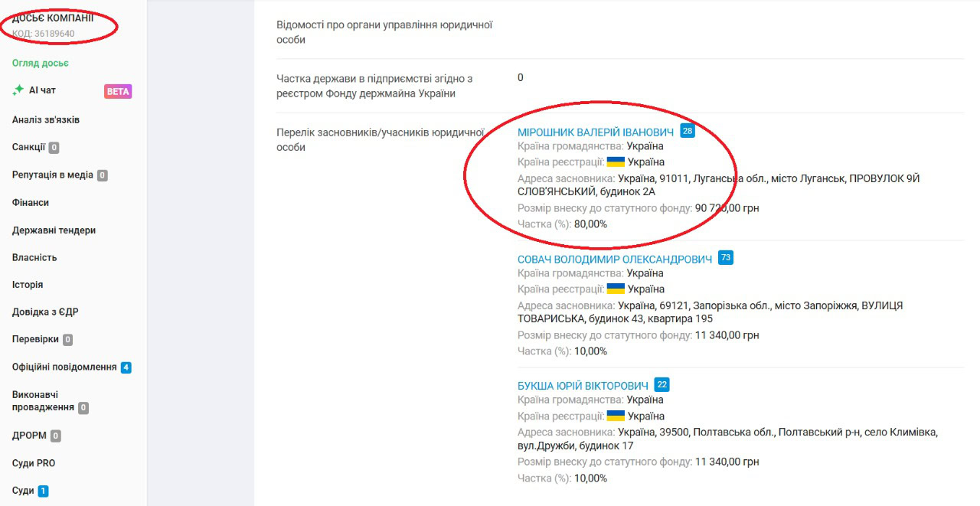This screenshot has height=506, width=980.
Task: Select Суди PRO in sidebar
Action: 34,463
